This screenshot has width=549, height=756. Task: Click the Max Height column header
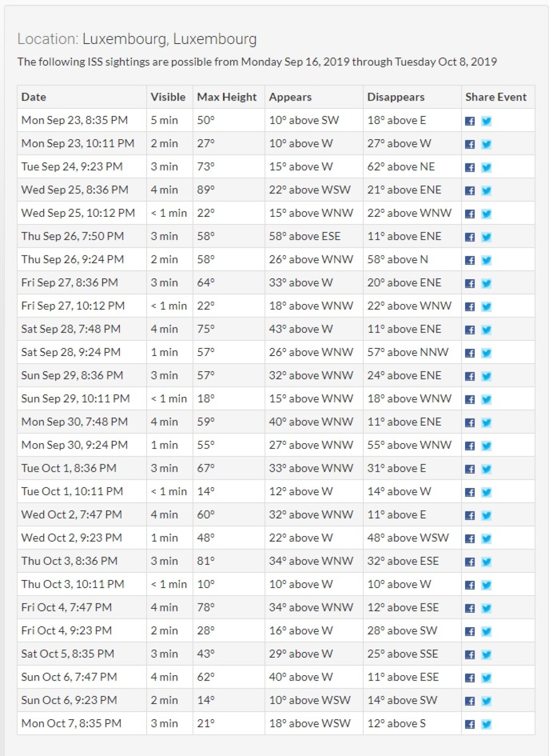227,97
